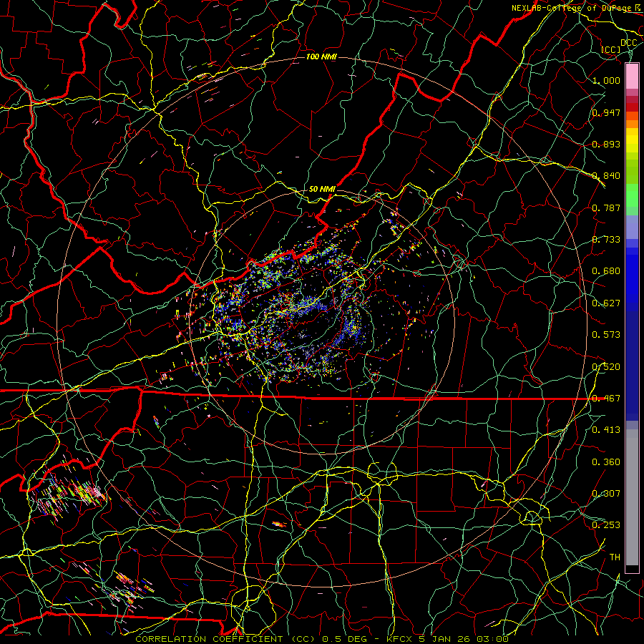The height and width of the screenshot is (644, 644).
Task: Pick the bright green color bar segment
Action: click(632, 195)
